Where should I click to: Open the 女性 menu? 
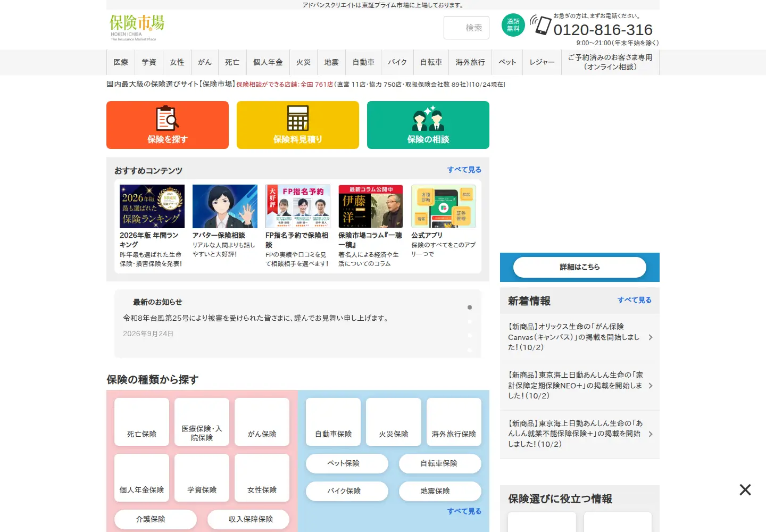tap(177, 62)
